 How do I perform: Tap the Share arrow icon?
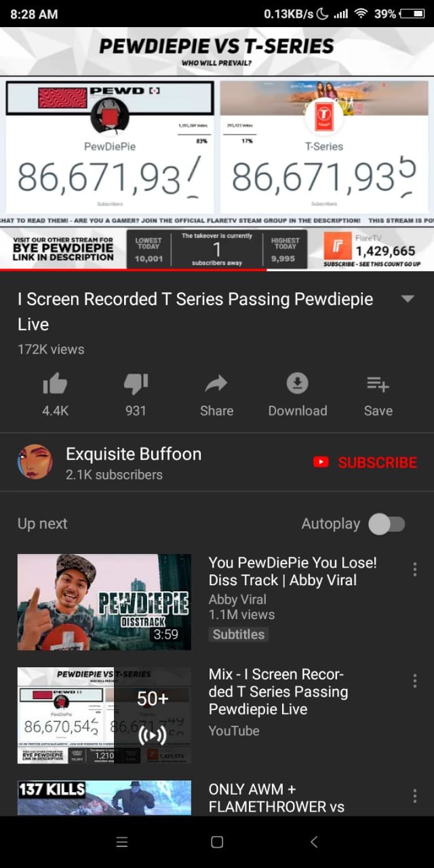[x=216, y=384]
